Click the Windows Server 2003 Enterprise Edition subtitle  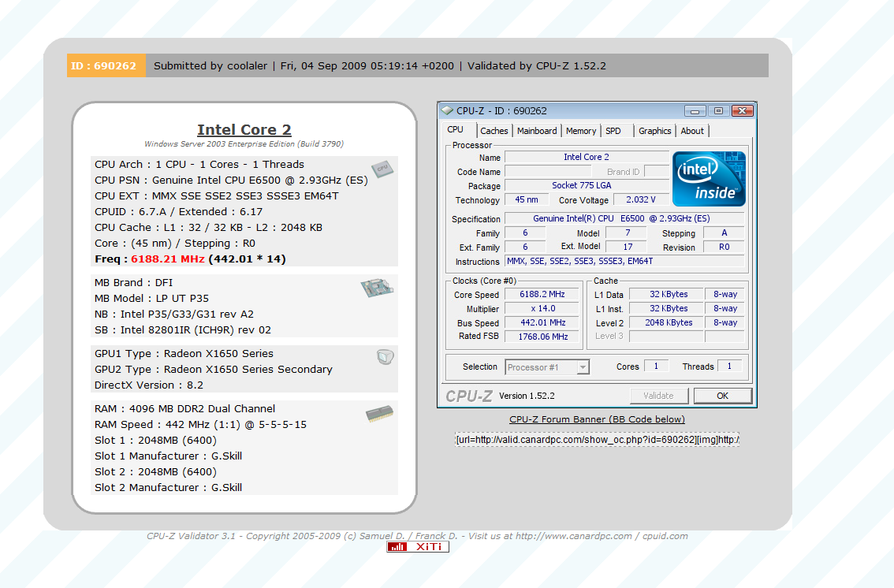tap(244, 144)
